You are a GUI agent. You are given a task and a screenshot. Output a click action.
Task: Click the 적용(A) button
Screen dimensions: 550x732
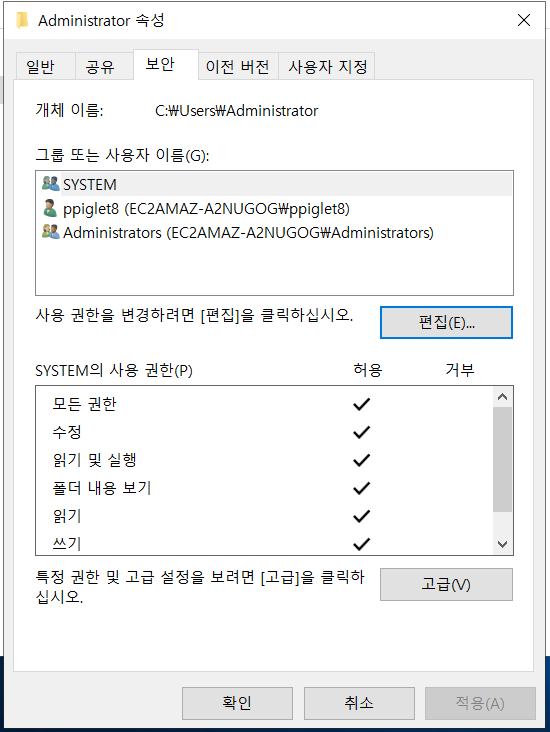click(480, 703)
